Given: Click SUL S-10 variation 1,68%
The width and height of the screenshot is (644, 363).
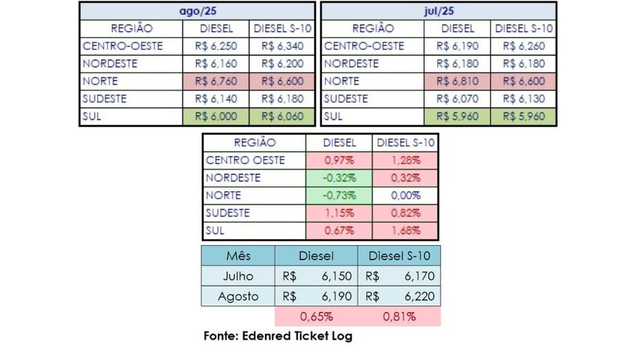Looking at the screenshot, I should click(406, 231).
